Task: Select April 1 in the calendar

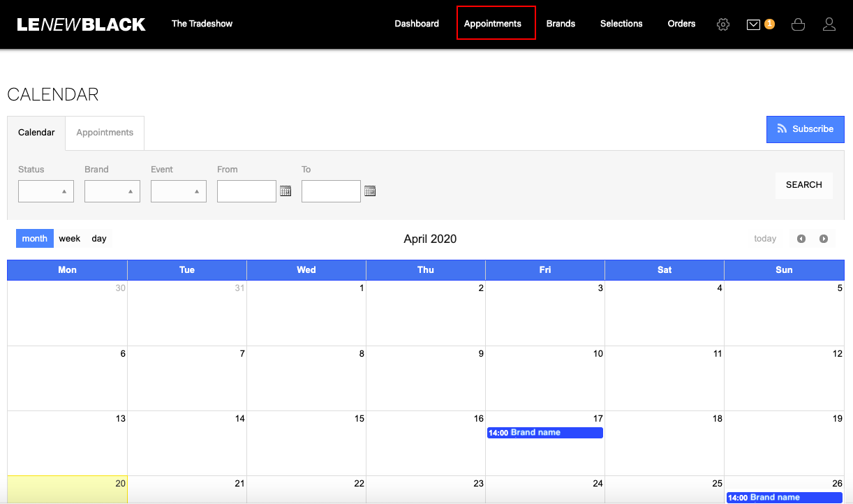Action: (x=306, y=313)
